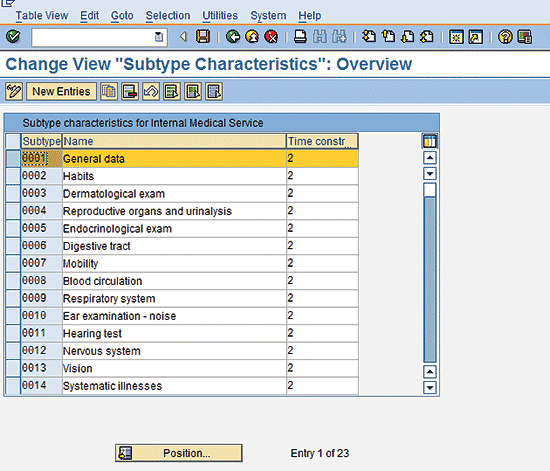
Task: Click the New Entries button
Action: pyautogui.click(x=61, y=92)
